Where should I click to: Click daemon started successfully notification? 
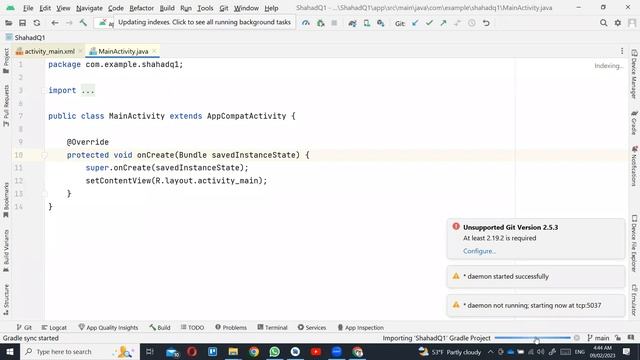tap(536, 276)
